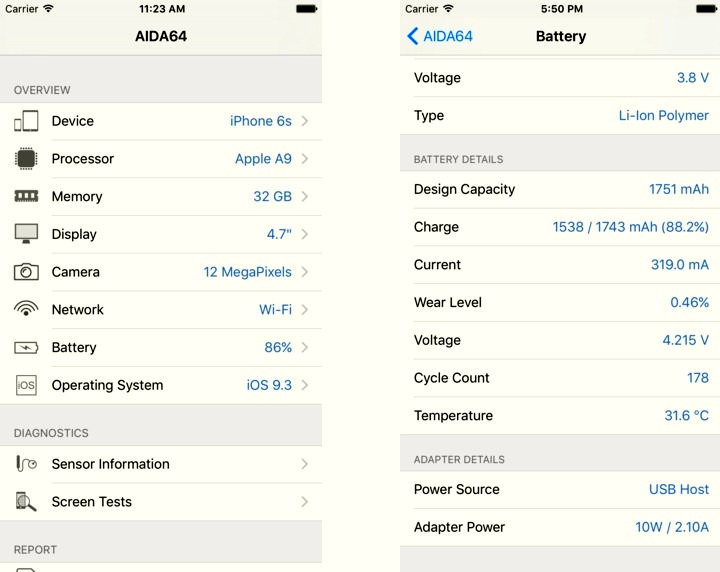Screen dimensions: 720x572
Task: Expand Device row via its chevron
Action: 304,121
